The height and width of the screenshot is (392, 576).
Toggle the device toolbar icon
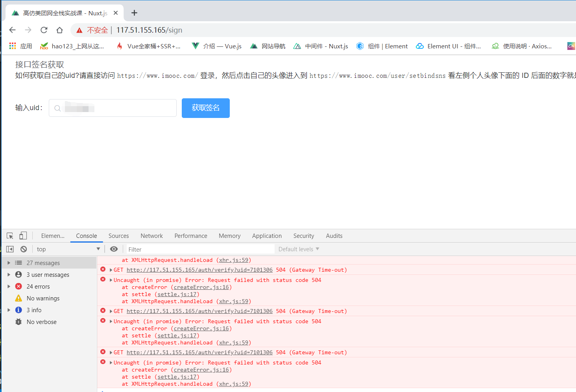pos(23,235)
